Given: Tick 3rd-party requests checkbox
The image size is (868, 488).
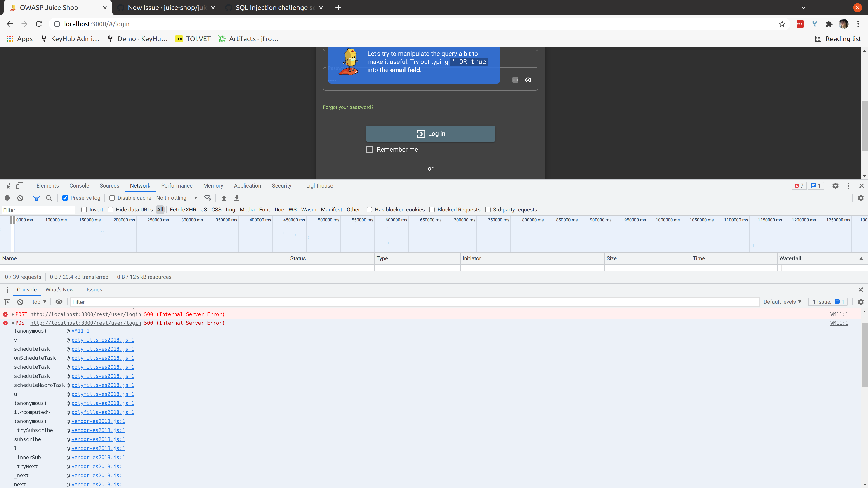Looking at the screenshot, I should click(x=488, y=209).
